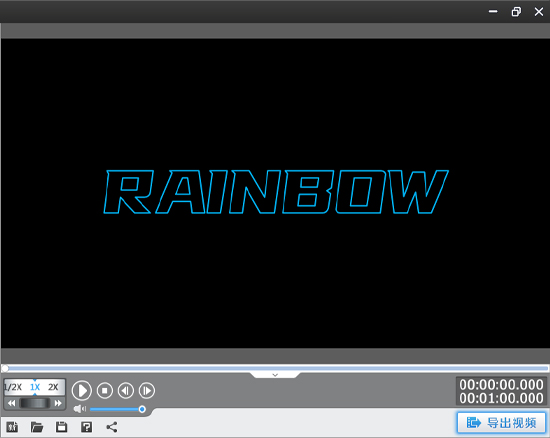Step back one frame
The image size is (550, 438).
(x=126, y=390)
